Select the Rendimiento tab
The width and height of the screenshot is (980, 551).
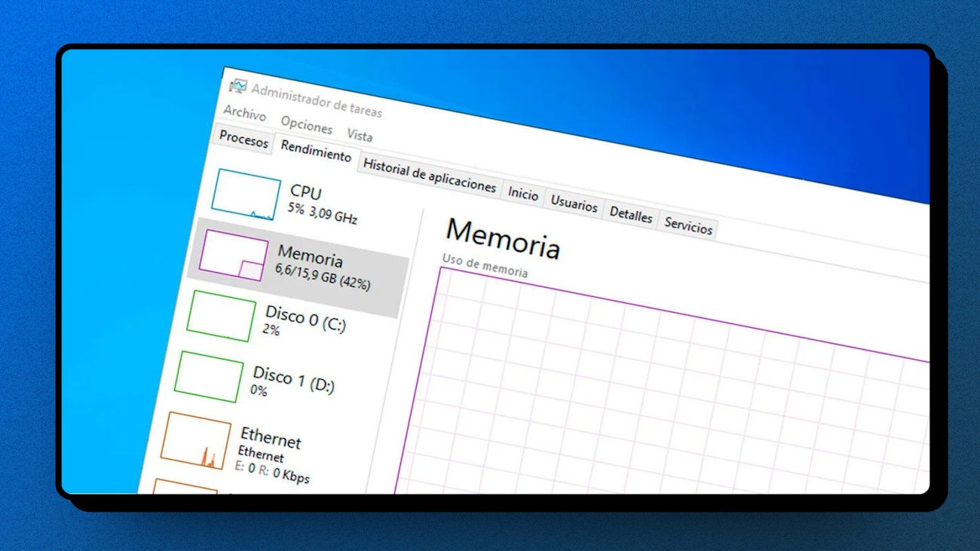tap(316, 152)
